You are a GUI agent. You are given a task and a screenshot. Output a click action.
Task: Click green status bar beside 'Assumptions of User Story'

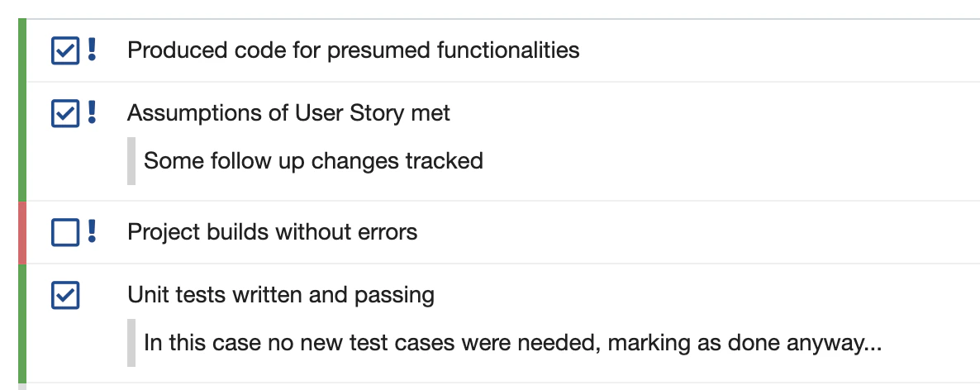[22, 140]
